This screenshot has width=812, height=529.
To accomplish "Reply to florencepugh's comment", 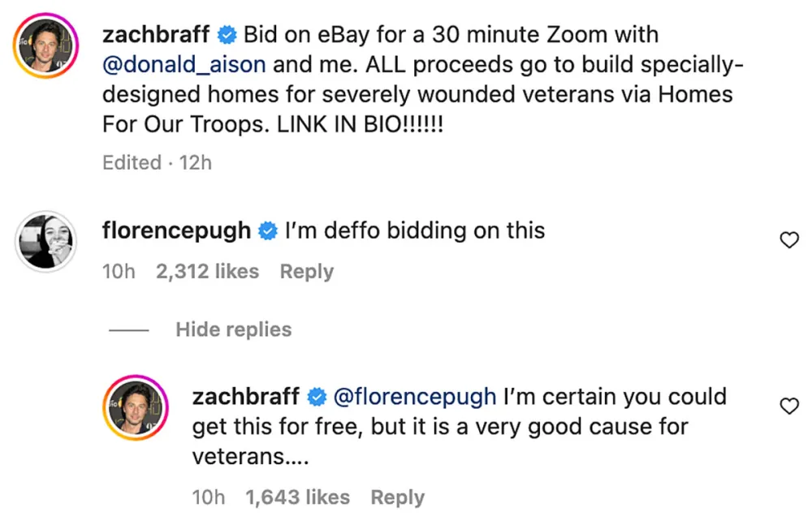I will pyautogui.click(x=307, y=271).
